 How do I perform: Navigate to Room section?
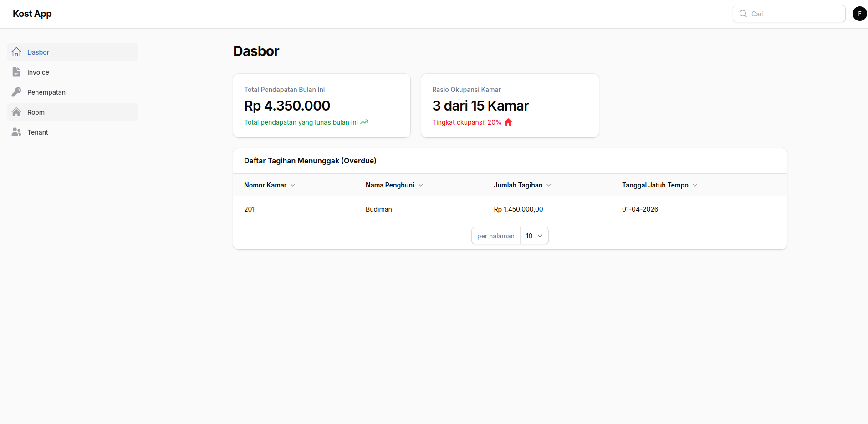click(x=73, y=112)
